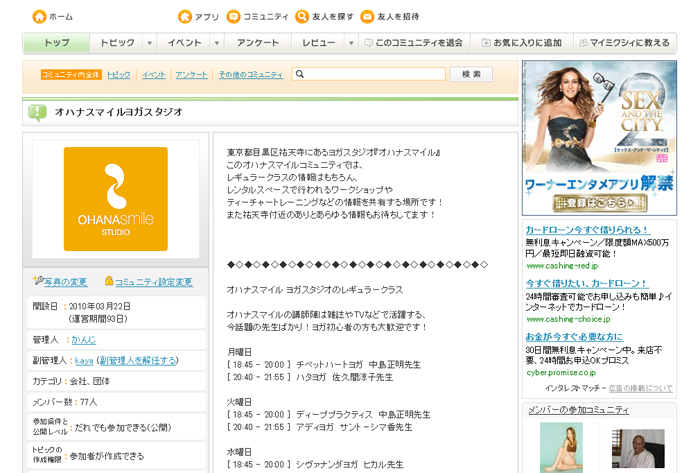This screenshot has width=700, height=473.
Task: Click the search magnifier icon in search box
Action: tap(300, 74)
